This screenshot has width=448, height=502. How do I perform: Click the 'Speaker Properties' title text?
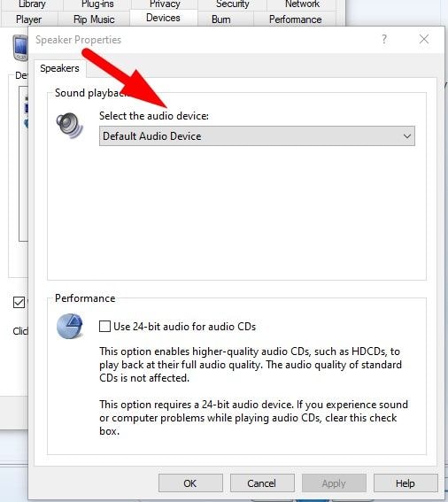tap(79, 40)
